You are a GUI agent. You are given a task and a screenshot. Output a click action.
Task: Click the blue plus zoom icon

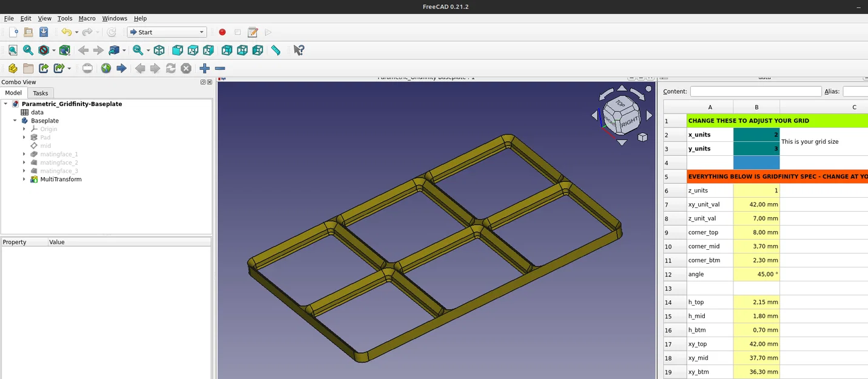point(203,68)
